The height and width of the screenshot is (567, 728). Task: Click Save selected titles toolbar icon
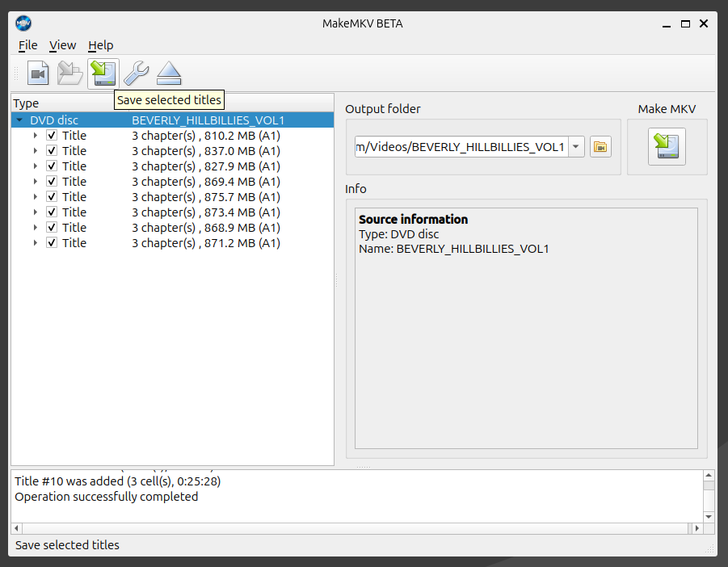(x=103, y=73)
